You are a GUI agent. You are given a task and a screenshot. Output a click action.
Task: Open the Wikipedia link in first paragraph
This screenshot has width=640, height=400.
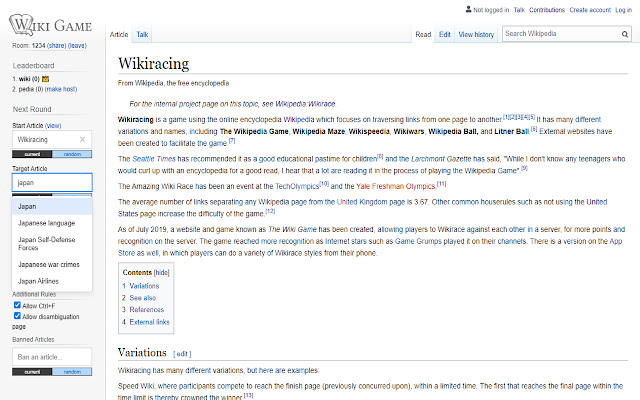coord(299,120)
